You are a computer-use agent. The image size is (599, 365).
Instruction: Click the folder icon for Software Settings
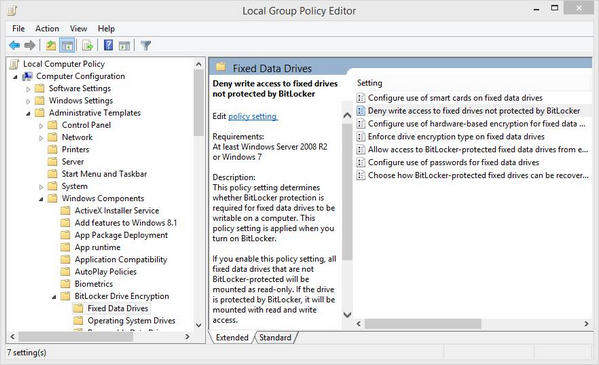40,89
